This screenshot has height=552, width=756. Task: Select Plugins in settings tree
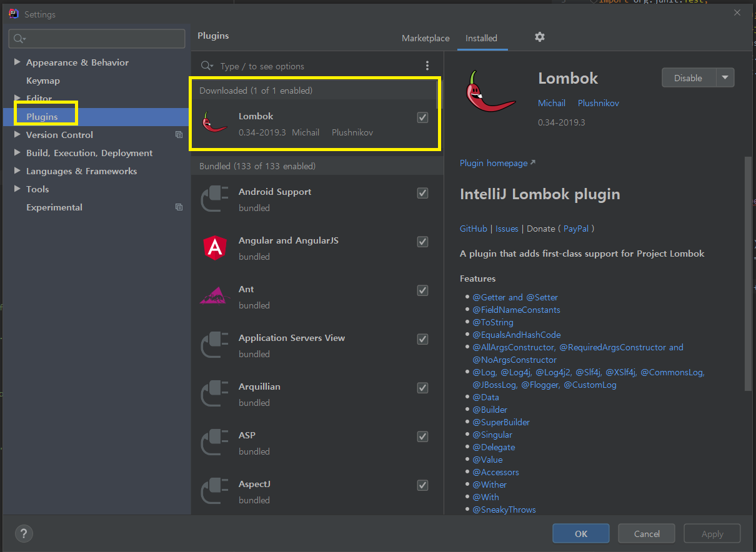pos(42,117)
